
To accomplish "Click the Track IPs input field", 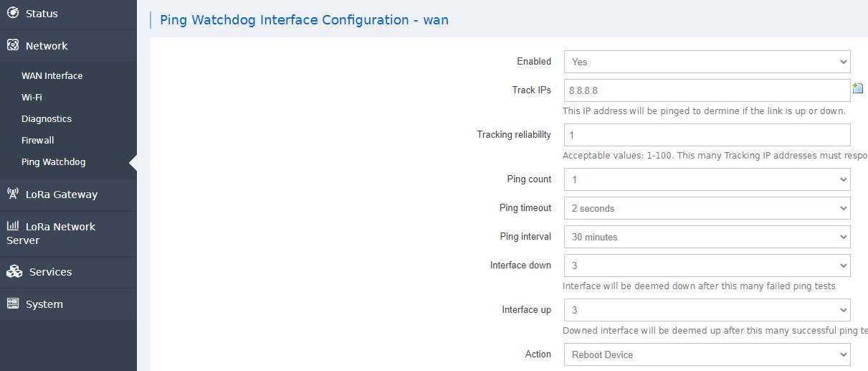I will pos(707,90).
